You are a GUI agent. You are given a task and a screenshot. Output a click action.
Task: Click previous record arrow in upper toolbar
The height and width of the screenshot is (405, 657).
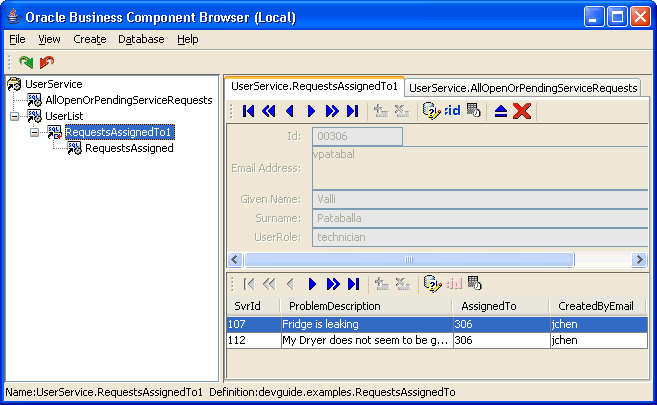tap(290, 111)
